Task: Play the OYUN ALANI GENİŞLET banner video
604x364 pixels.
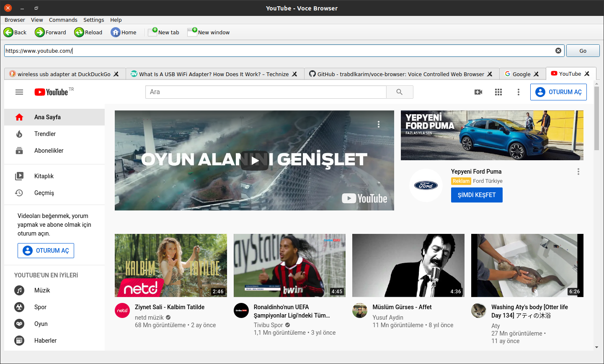Action: click(x=255, y=161)
